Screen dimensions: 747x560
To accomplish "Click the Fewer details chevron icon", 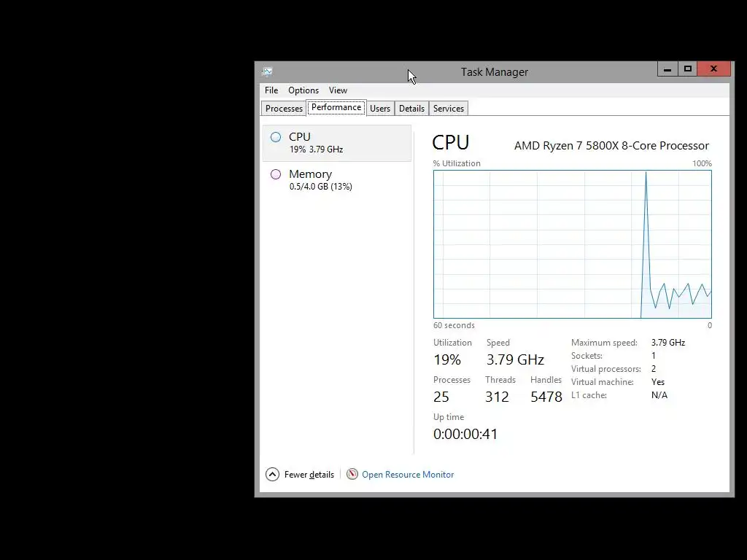I will [x=273, y=474].
